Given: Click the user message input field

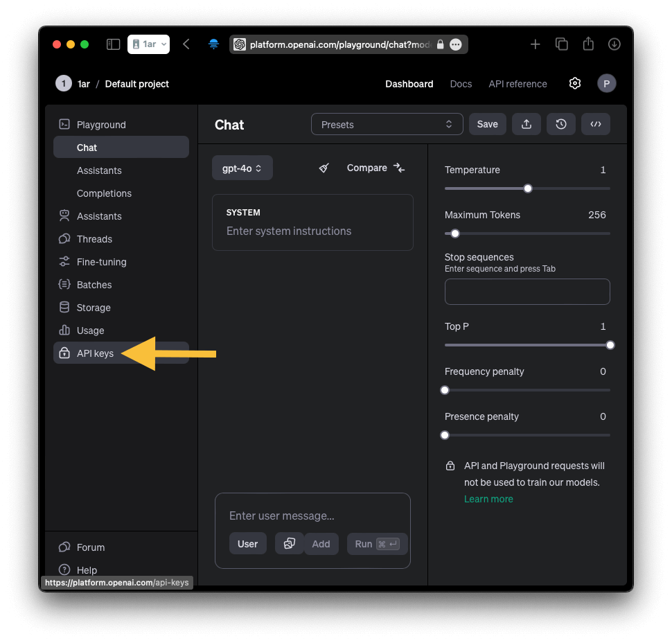Looking at the screenshot, I should [312, 516].
